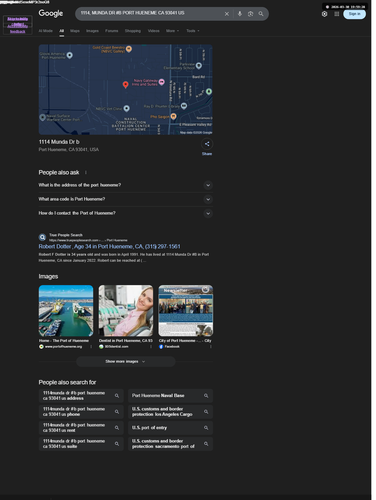The image size is (376, 500).
Task: Select Parkview Elementary School map marker
Action: click(x=199, y=66)
